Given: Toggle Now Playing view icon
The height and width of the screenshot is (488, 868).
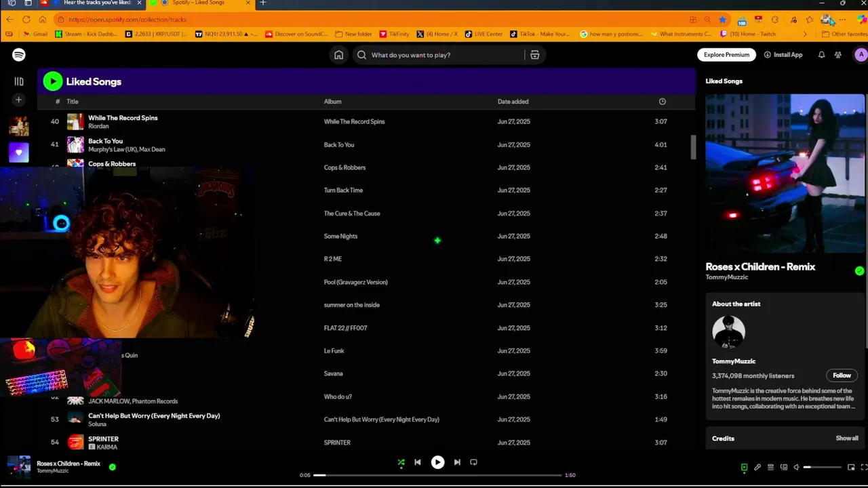Looking at the screenshot, I should [x=744, y=468].
